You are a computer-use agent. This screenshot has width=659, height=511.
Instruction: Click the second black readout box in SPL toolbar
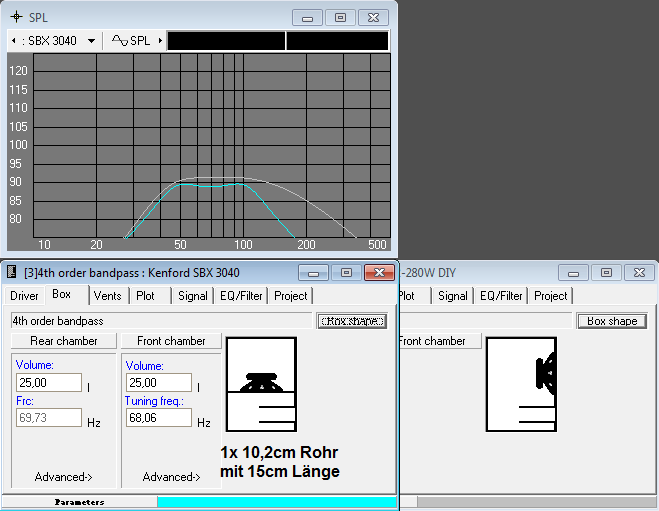pos(337,41)
